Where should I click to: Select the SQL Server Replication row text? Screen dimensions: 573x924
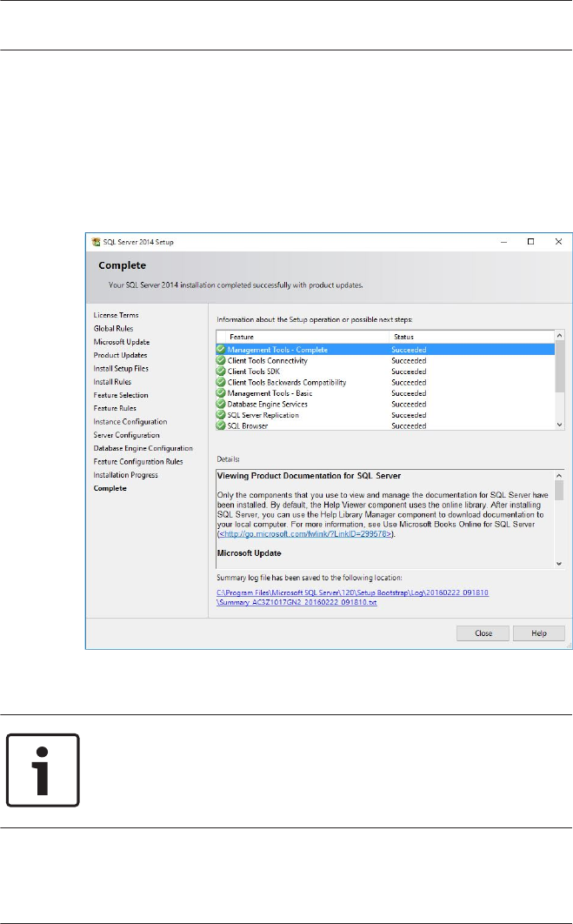(263, 415)
